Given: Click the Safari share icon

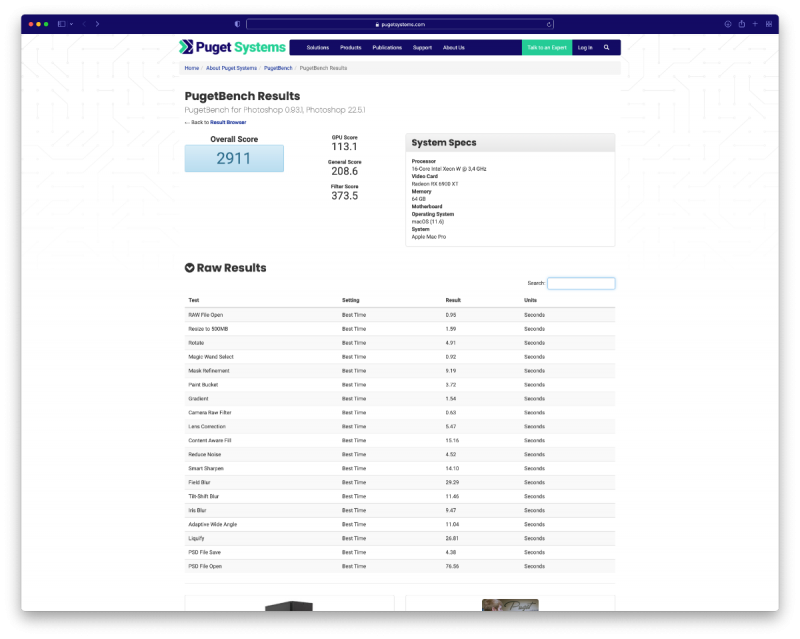Looking at the screenshot, I should click(x=741, y=24).
